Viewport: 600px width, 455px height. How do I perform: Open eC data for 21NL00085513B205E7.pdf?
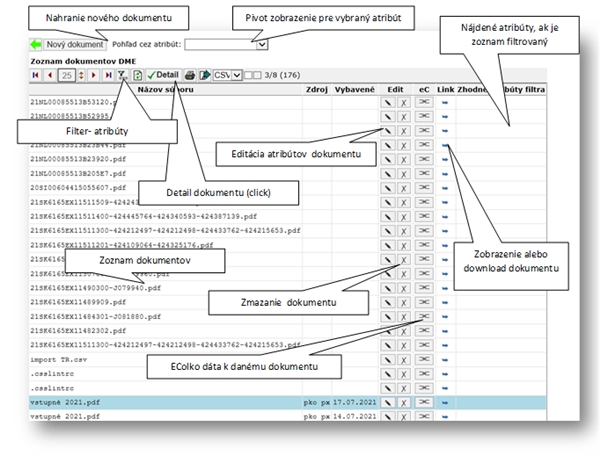(424, 173)
